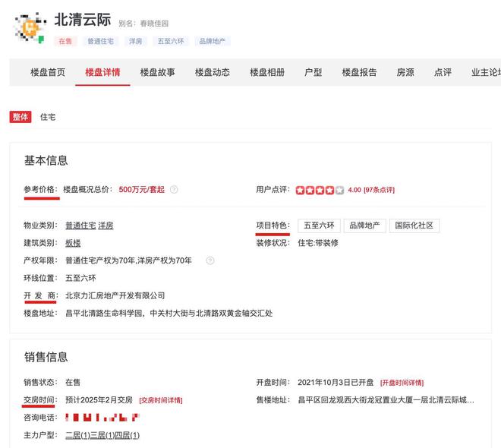Open the 点评 tab

[x=443, y=72]
